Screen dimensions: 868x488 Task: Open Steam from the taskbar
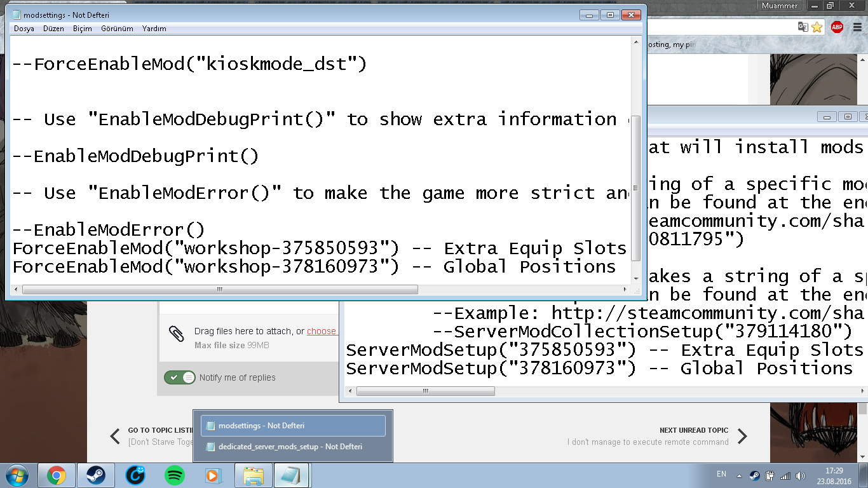pos(96,475)
